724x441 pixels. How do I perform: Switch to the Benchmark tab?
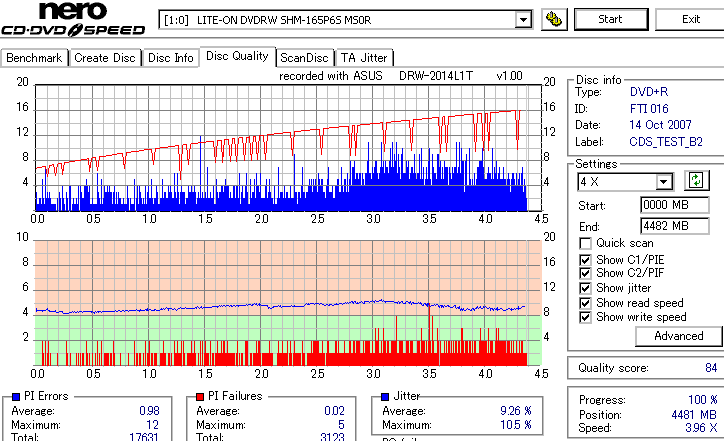click(34, 58)
